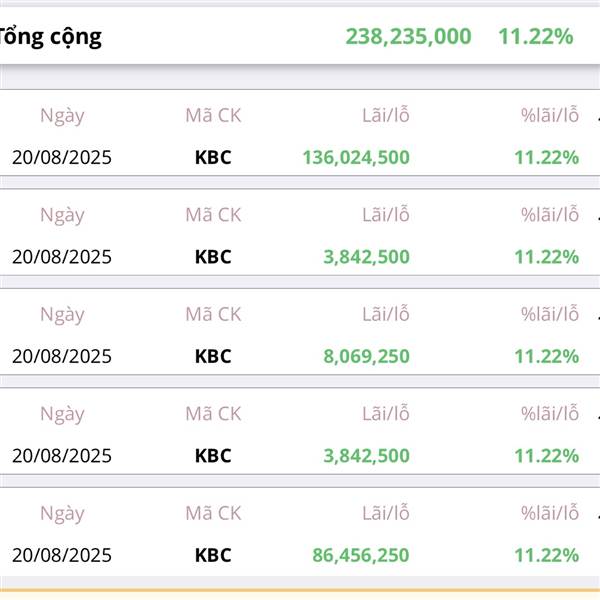Click the date 20/08/2025 beside 86,456,250

coord(62,555)
